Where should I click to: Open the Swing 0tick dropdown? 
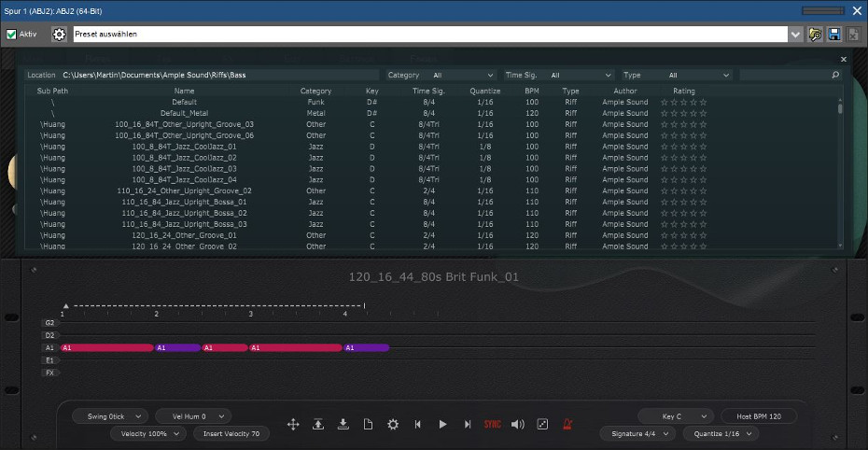[110, 416]
